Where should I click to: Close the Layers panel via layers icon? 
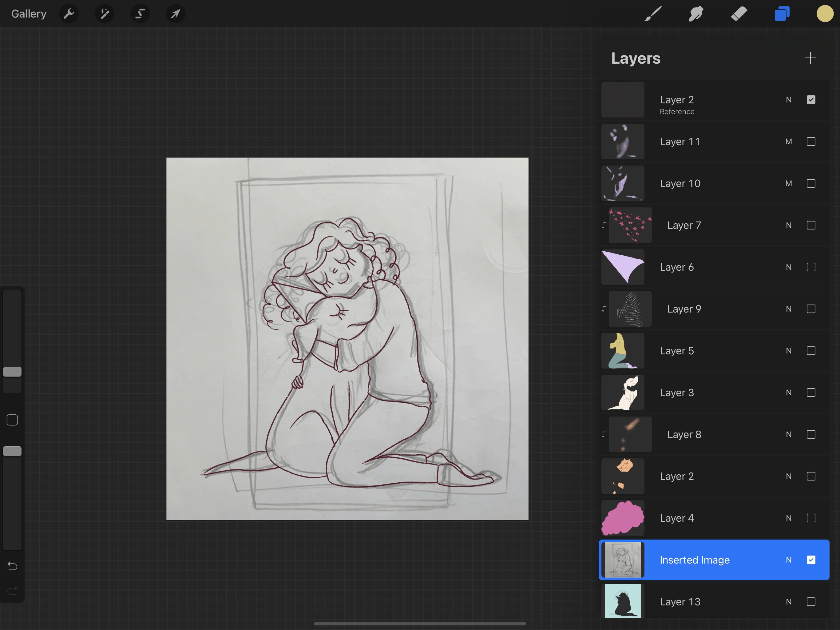[x=782, y=14]
